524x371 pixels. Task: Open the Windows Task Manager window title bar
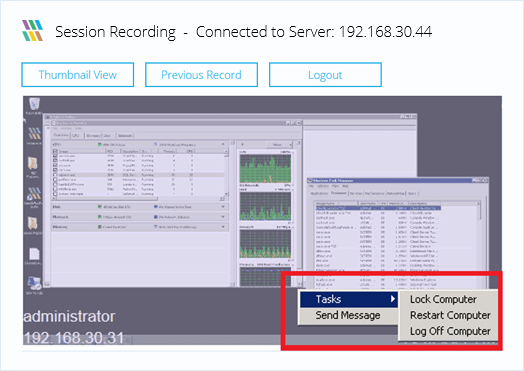[x=398, y=180]
